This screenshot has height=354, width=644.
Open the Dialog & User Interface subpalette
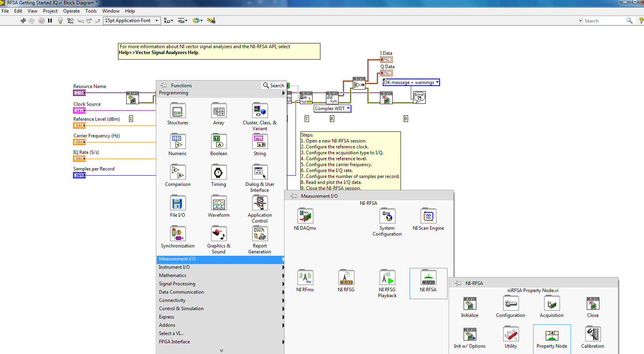260,178
